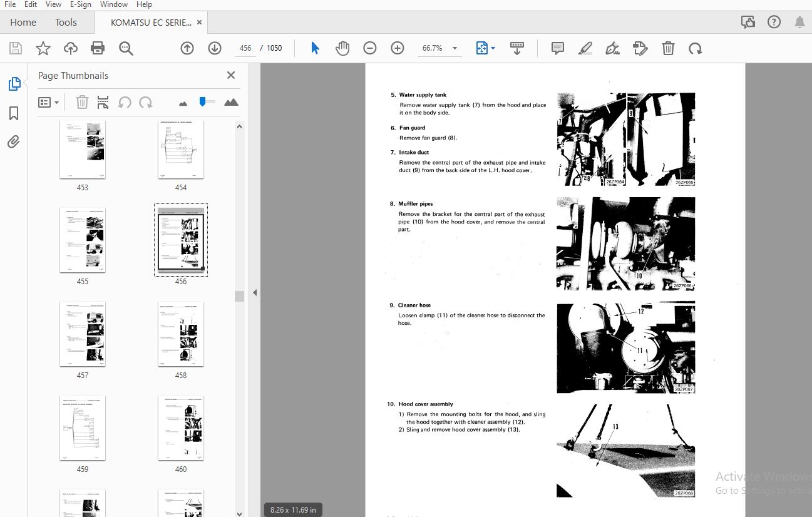The width and height of the screenshot is (812, 517).
Task: Open the fit page options
Action: point(485,48)
